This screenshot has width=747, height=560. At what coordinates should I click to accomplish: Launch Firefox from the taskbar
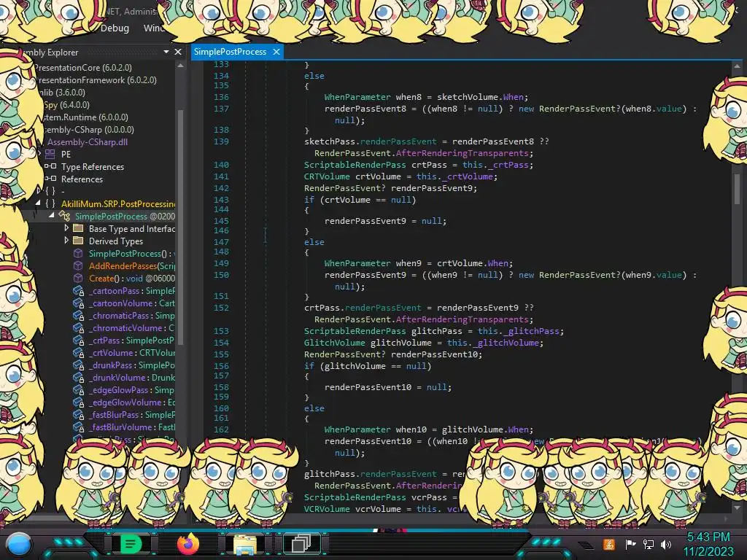(187, 544)
